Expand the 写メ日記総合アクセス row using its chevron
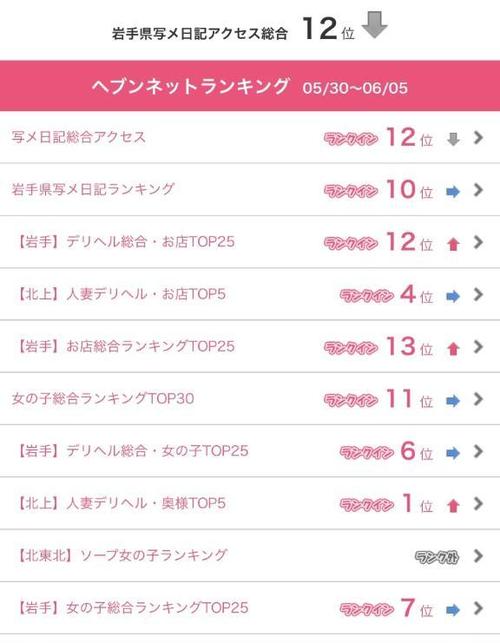 point(478,138)
